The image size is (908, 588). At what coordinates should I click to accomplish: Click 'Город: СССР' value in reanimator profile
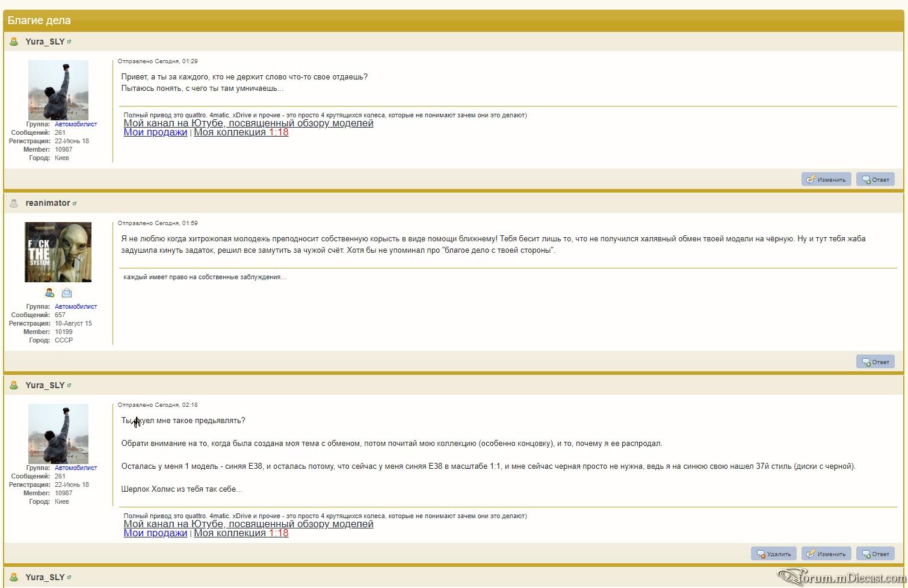(x=64, y=340)
